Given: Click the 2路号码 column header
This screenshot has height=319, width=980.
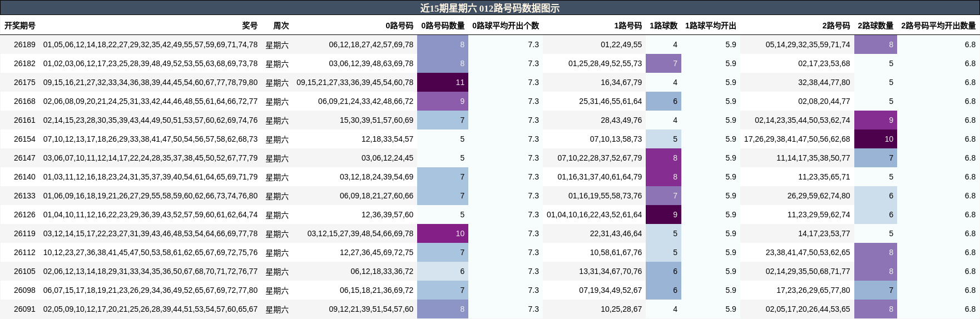Looking at the screenshot, I should click(x=836, y=26).
